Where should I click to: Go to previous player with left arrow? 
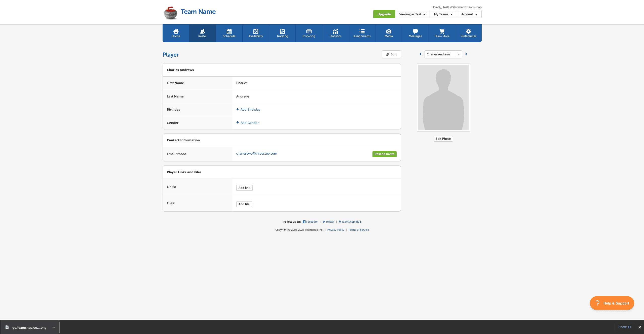coord(421,54)
